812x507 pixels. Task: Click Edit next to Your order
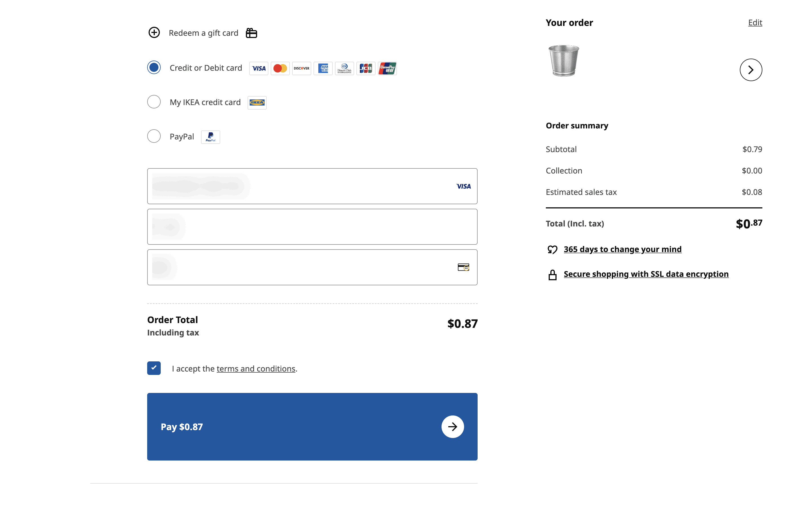[755, 23]
